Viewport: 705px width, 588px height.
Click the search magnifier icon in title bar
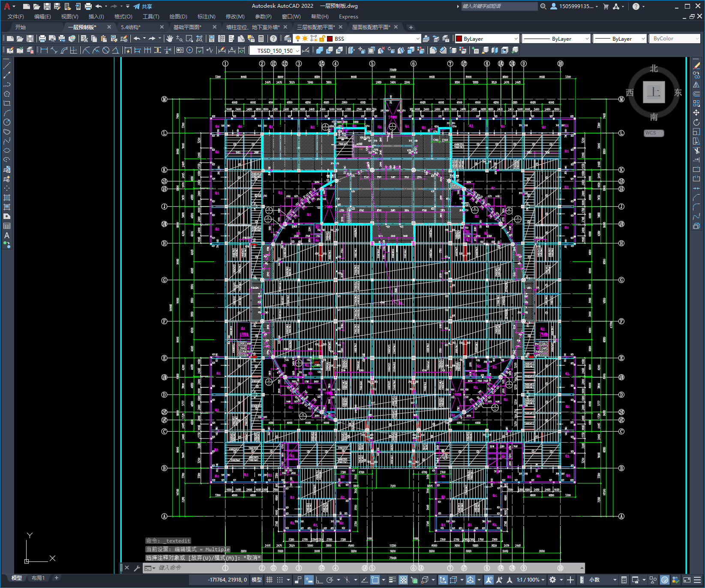pos(543,6)
